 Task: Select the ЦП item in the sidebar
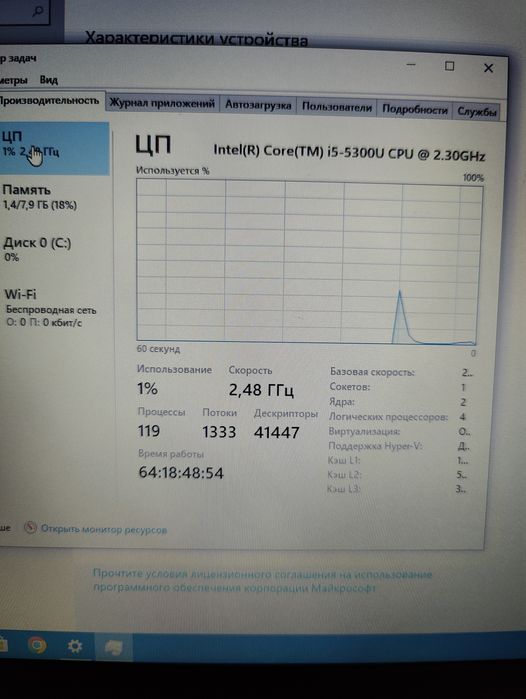pos(53,148)
